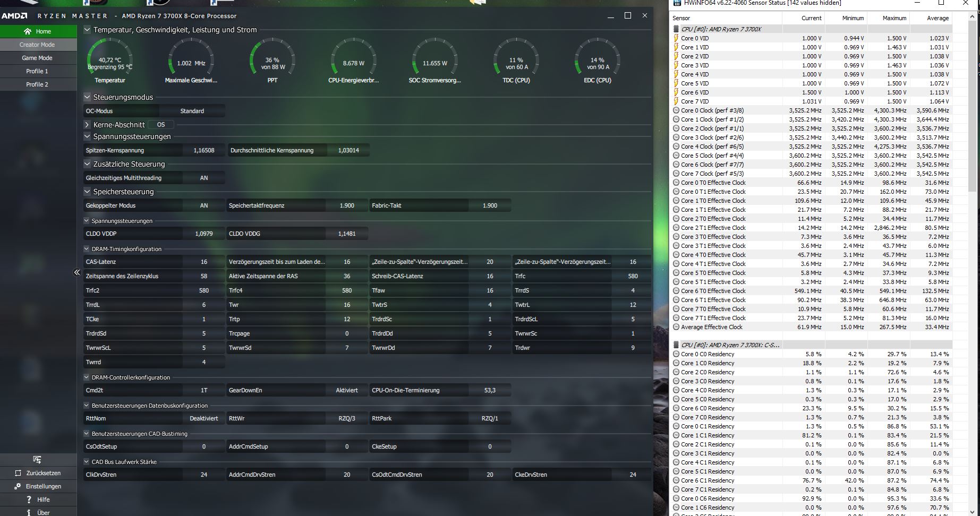
Task: Click the Einstellungen settings icon in the sidebar
Action: [x=18, y=486]
